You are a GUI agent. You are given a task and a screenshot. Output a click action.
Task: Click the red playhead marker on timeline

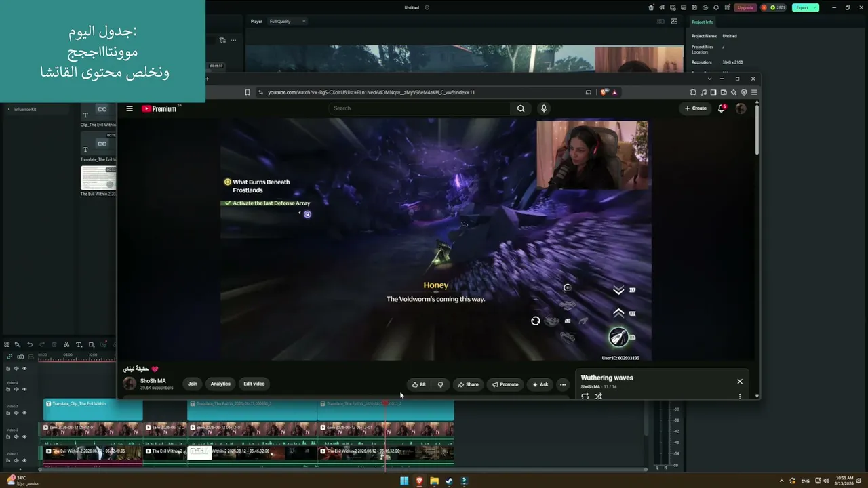pos(385,403)
